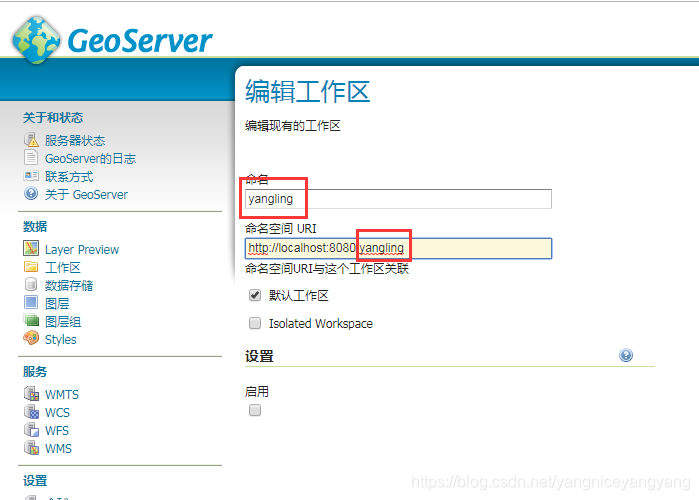Click the About GeoServer question mark icon
The width and height of the screenshot is (699, 500).
click(x=31, y=194)
